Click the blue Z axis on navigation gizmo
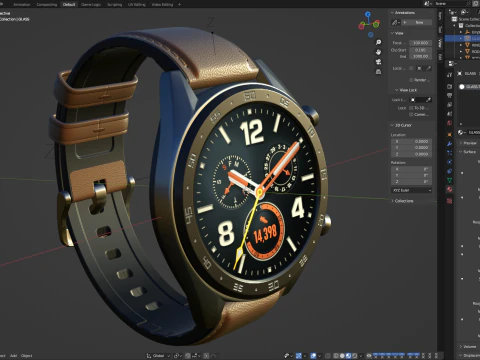Screen dimensions: 480x360 368,14
